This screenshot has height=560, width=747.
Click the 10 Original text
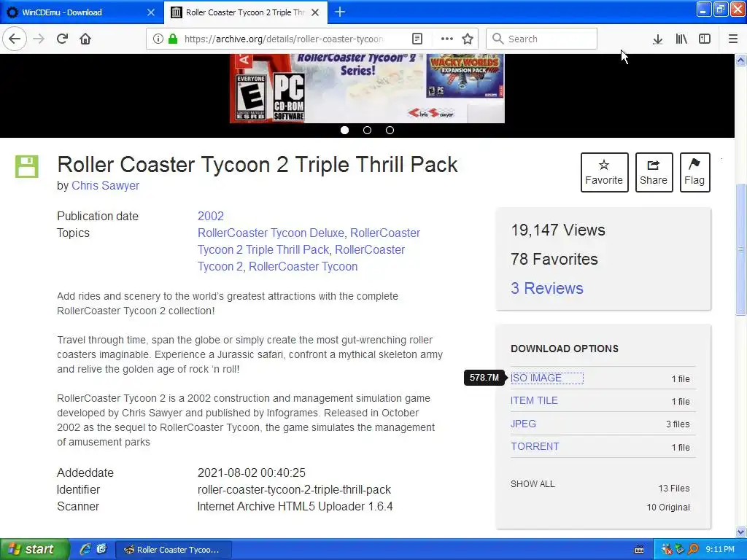668,507
